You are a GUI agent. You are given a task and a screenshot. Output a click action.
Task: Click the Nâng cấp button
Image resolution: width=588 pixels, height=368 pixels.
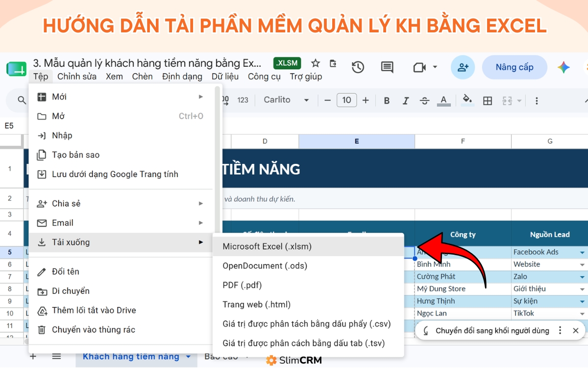(x=514, y=67)
